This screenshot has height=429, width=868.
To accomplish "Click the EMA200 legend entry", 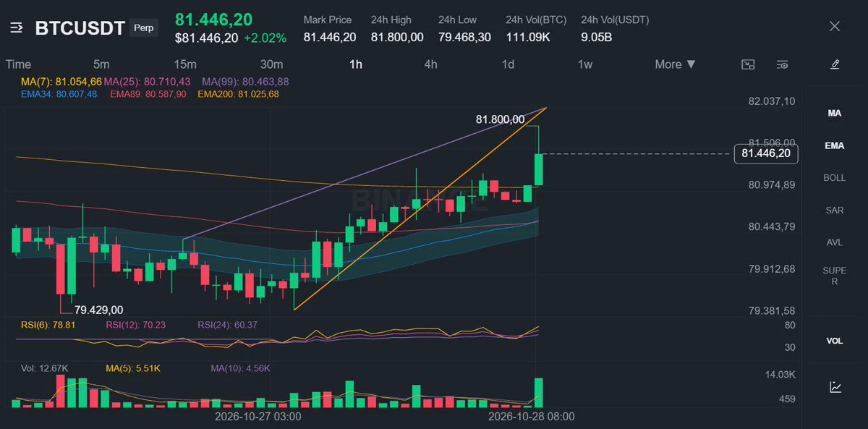I will [x=238, y=94].
